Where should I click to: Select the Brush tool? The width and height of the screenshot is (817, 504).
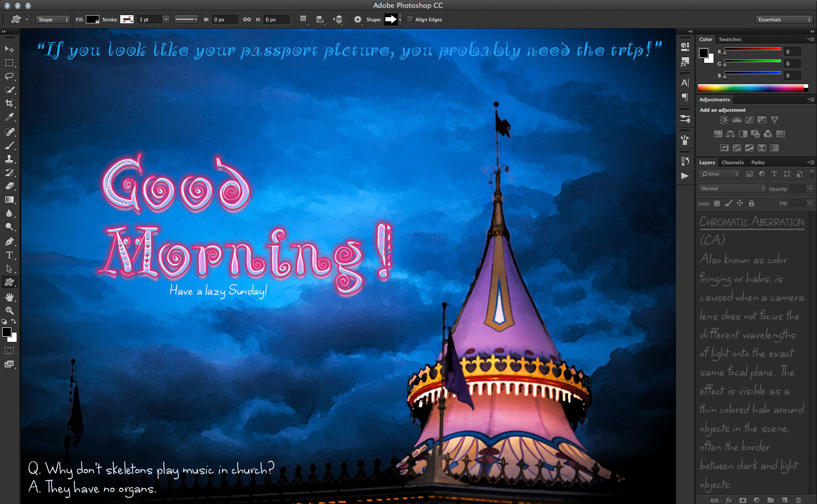tap(9, 145)
